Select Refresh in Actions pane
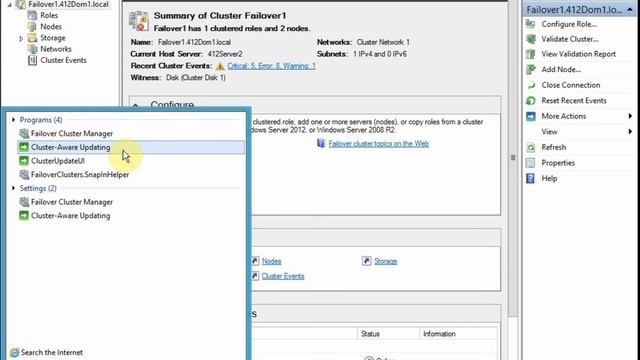This screenshot has width=640, height=360. pyautogui.click(x=553, y=147)
